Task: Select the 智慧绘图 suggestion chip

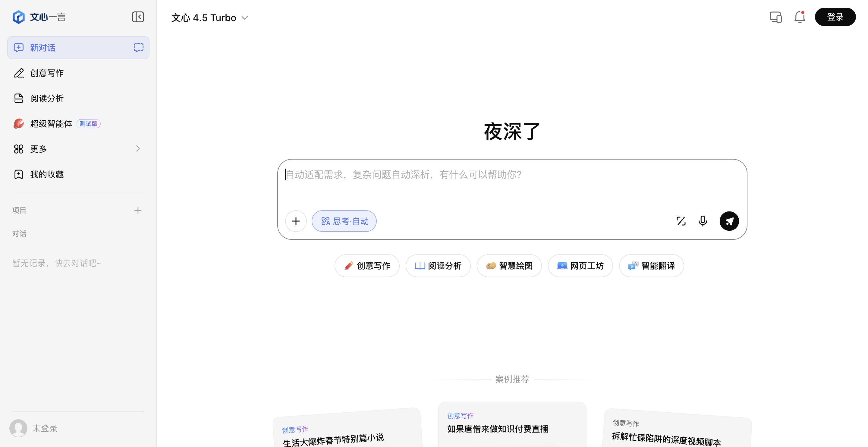Action: click(x=509, y=266)
